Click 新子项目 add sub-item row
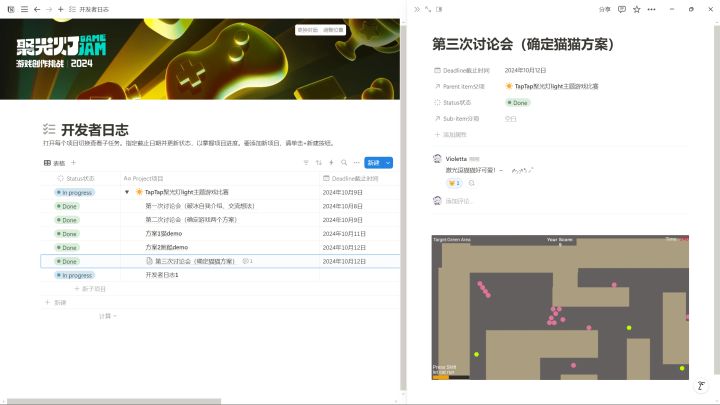The image size is (720, 405). point(90,289)
